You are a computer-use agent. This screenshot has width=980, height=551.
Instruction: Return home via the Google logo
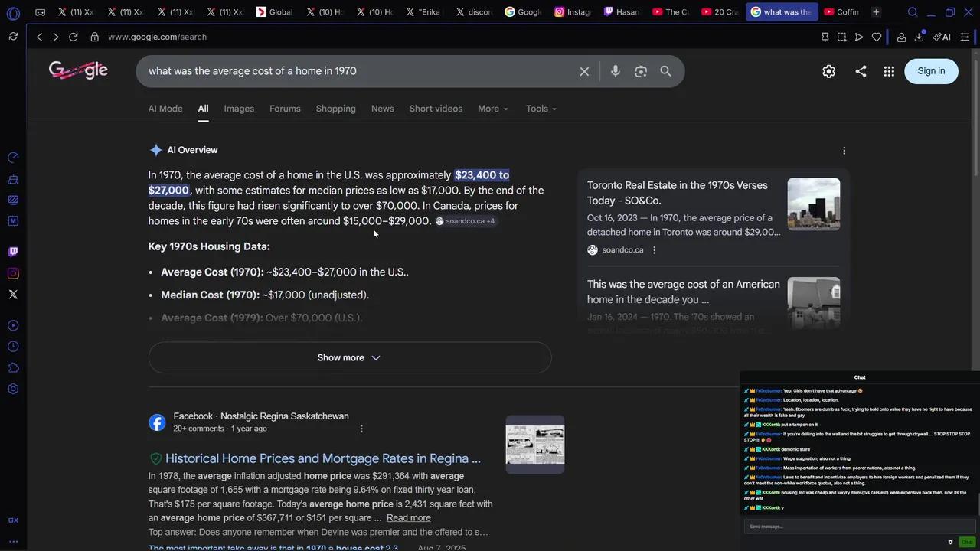(x=78, y=70)
